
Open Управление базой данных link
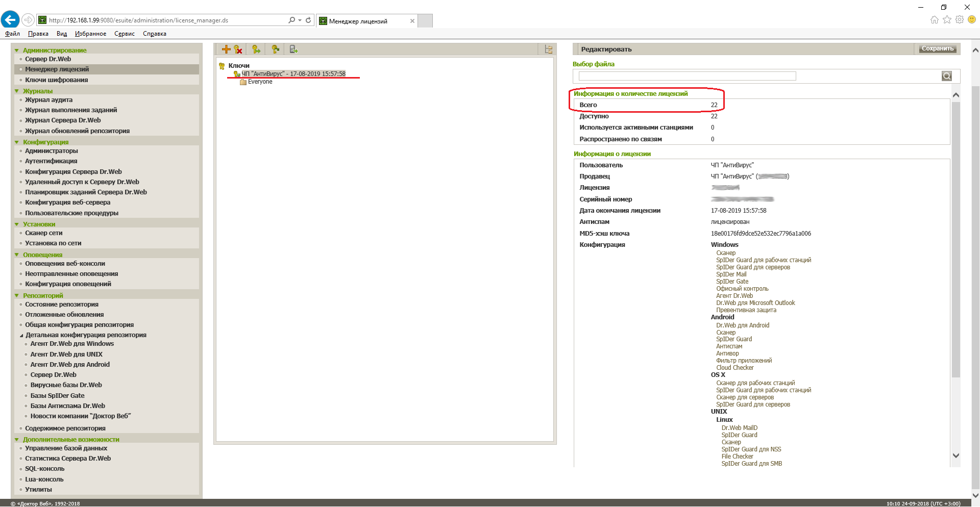(x=66, y=448)
